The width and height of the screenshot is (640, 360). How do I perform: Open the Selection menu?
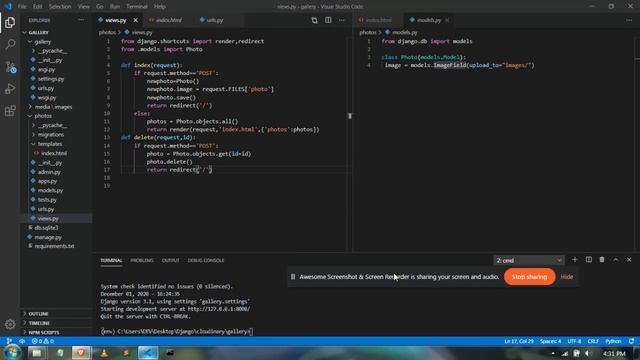pyautogui.click(x=60, y=7)
